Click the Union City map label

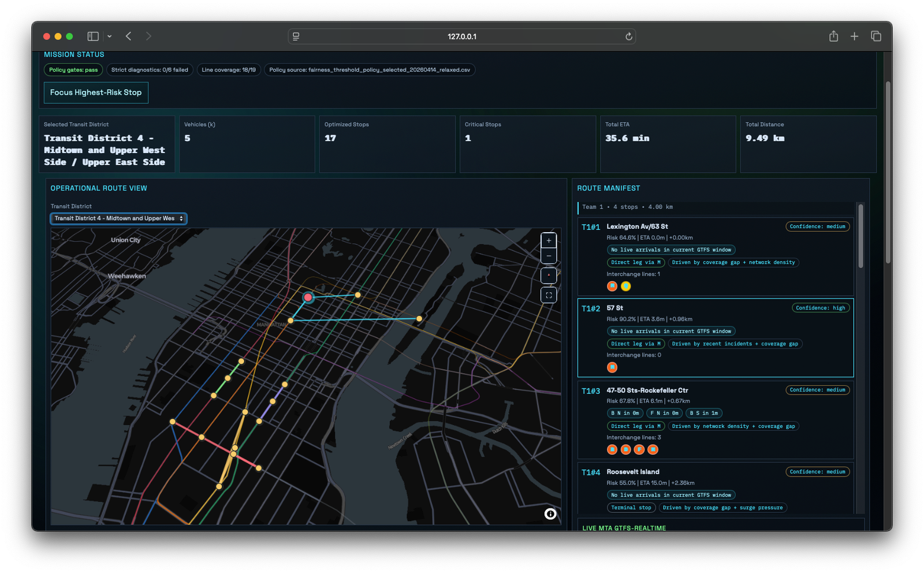pos(126,240)
